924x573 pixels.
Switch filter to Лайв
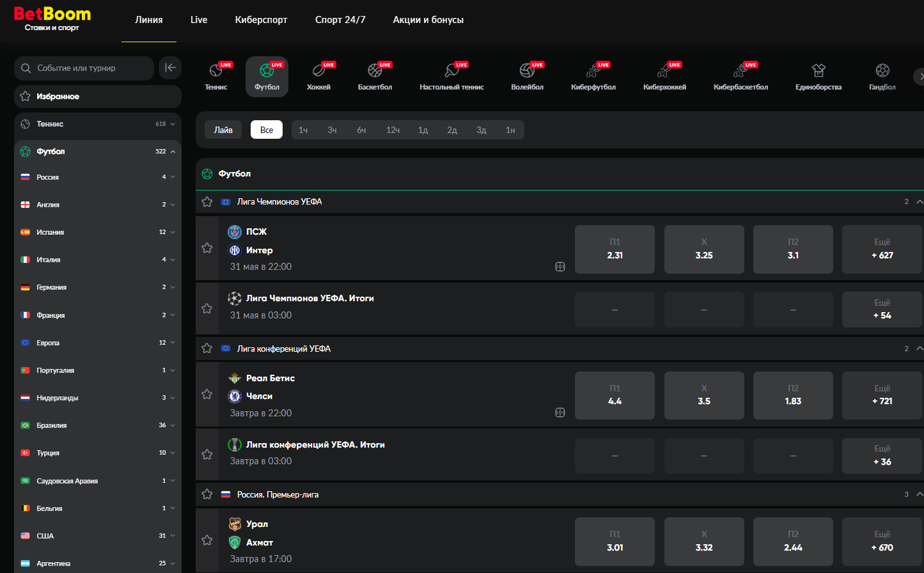[223, 130]
